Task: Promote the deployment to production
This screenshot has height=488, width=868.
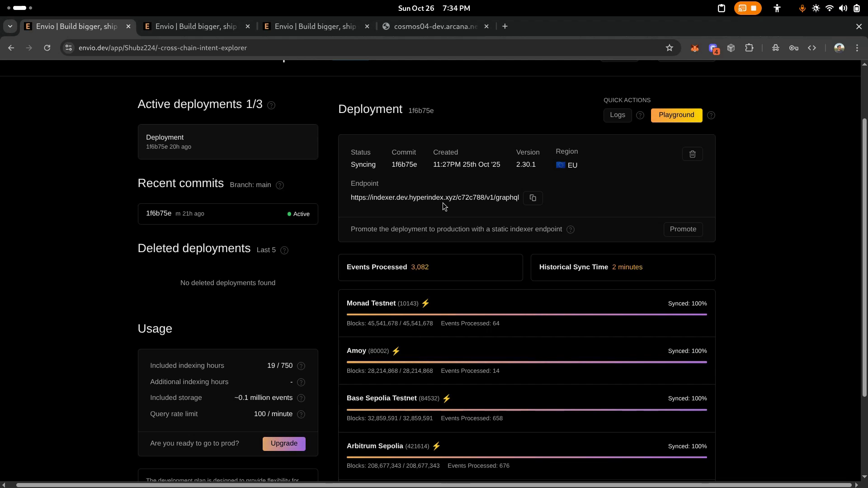Action: (x=683, y=229)
